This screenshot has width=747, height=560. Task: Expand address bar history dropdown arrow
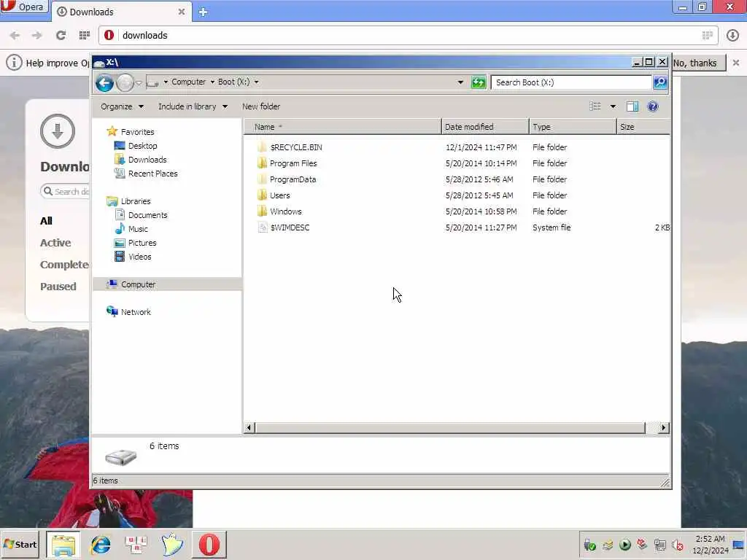point(460,82)
